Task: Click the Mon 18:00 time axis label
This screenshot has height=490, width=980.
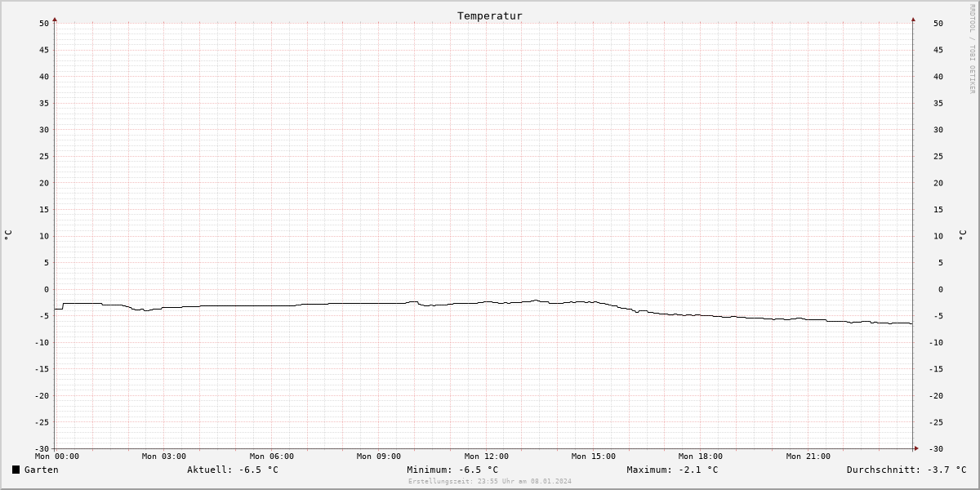Action: pyautogui.click(x=701, y=457)
